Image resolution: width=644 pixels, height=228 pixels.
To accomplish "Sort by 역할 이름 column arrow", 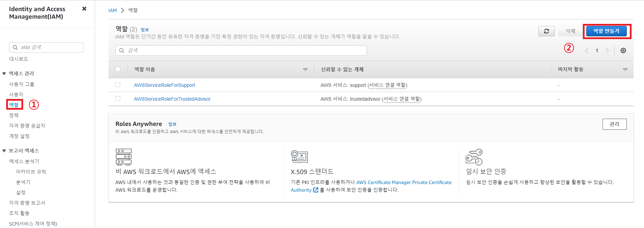I will point(305,70).
